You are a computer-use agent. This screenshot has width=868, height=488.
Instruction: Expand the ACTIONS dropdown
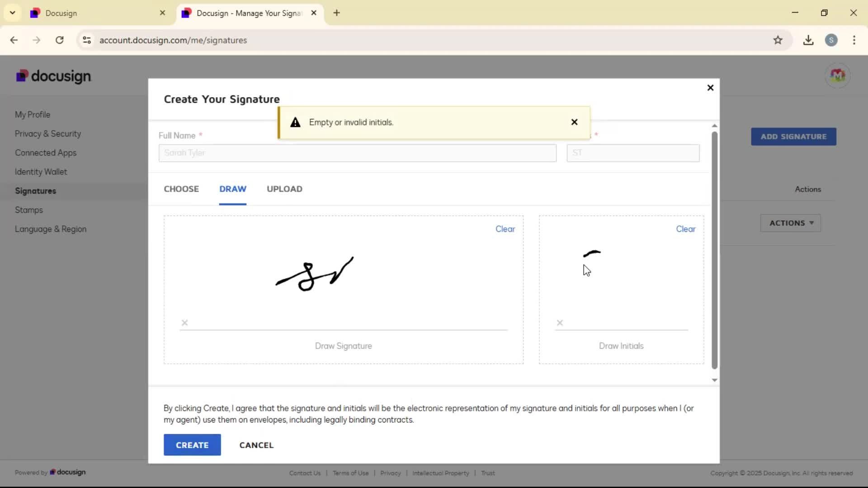pyautogui.click(x=791, y=223)
